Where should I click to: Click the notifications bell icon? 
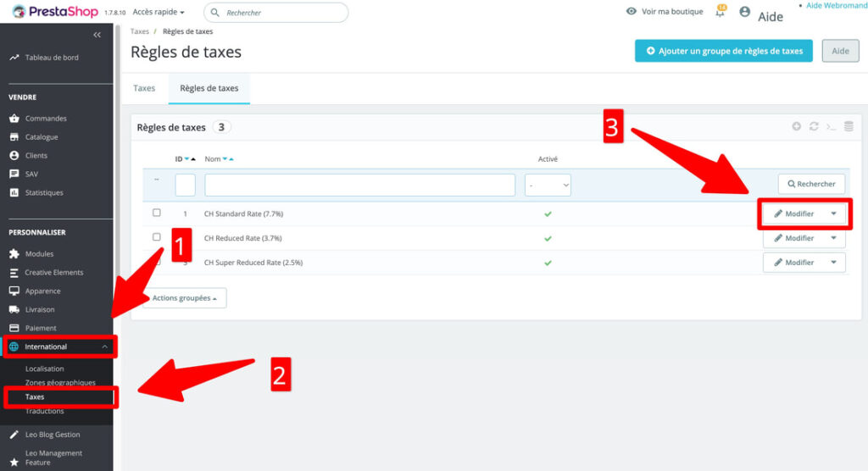(x=721, y=12)
